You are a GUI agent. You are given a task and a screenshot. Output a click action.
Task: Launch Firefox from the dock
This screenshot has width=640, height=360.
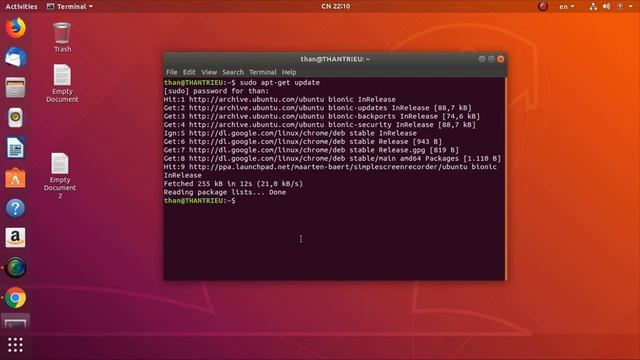16,28
